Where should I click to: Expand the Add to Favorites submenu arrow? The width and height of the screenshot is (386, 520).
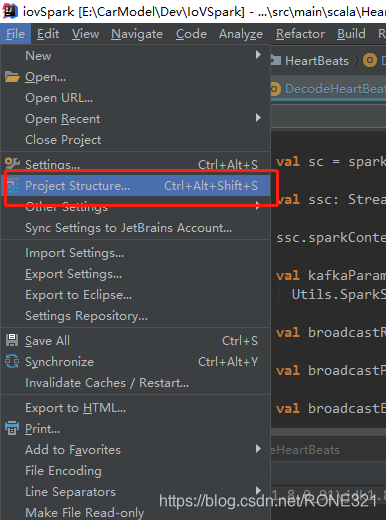tap(258, 449)
